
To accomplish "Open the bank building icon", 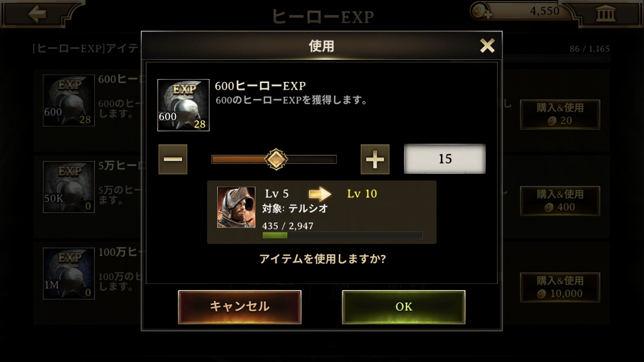I will coord(605,14).
